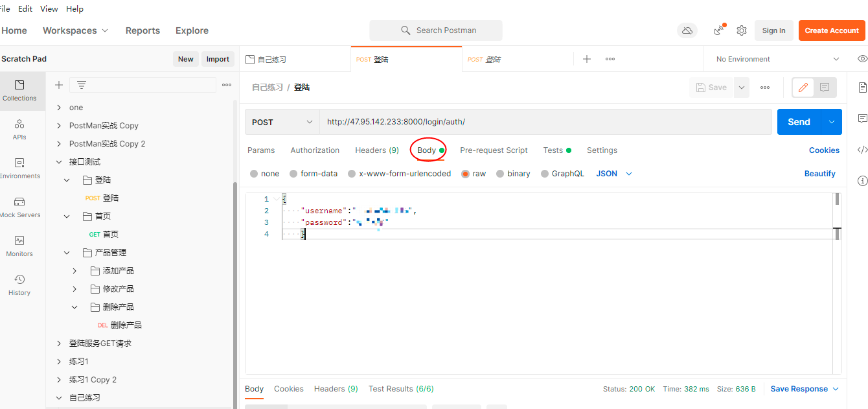Viewport: 868px width, 409px height.
Task: Click the cloud sync status icon
Action: pyautogui.click(x=687, y=30)
